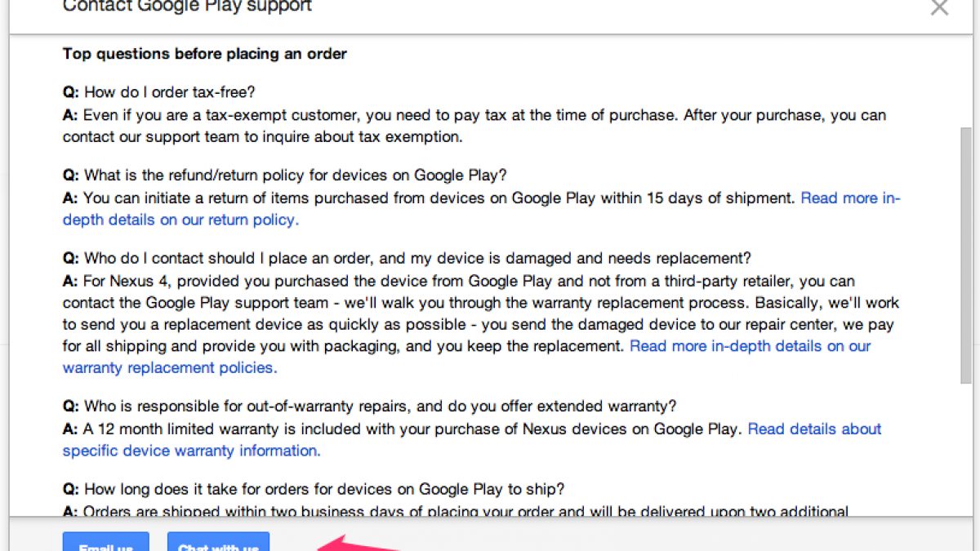The height and width of the screenshot is (551, 980).
Task: Click the dialog's vertical scrollbar thumb
Action: coord(965,253)
